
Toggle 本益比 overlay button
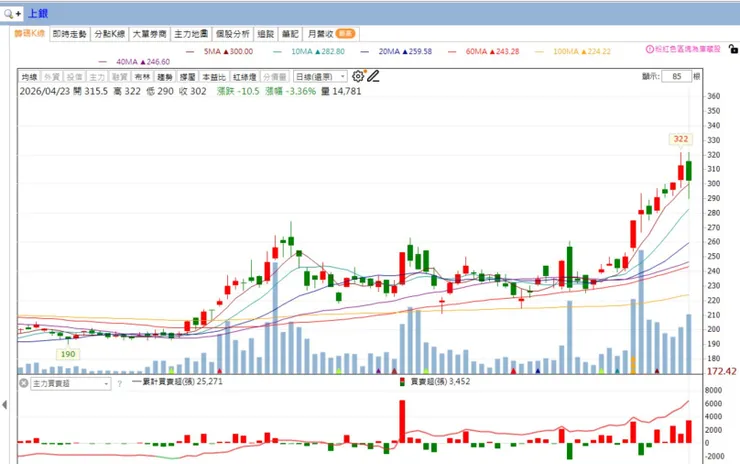pos(213,76)
